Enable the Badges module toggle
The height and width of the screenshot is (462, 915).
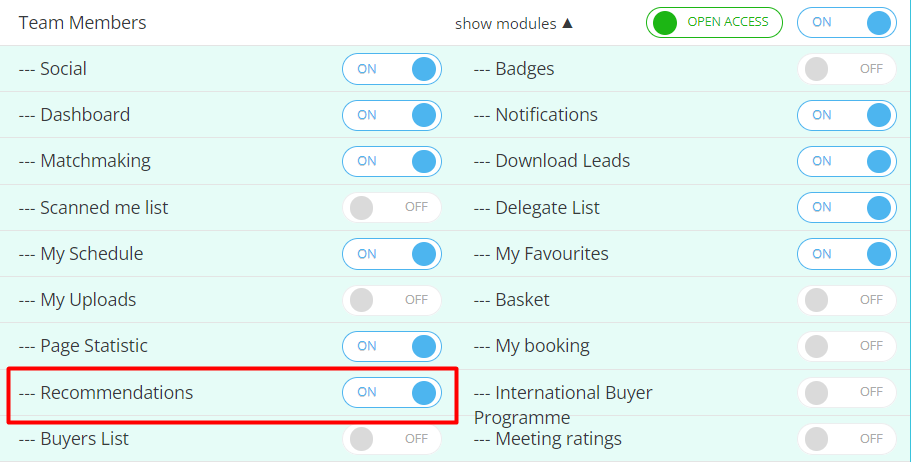click(x=846, y=69)
